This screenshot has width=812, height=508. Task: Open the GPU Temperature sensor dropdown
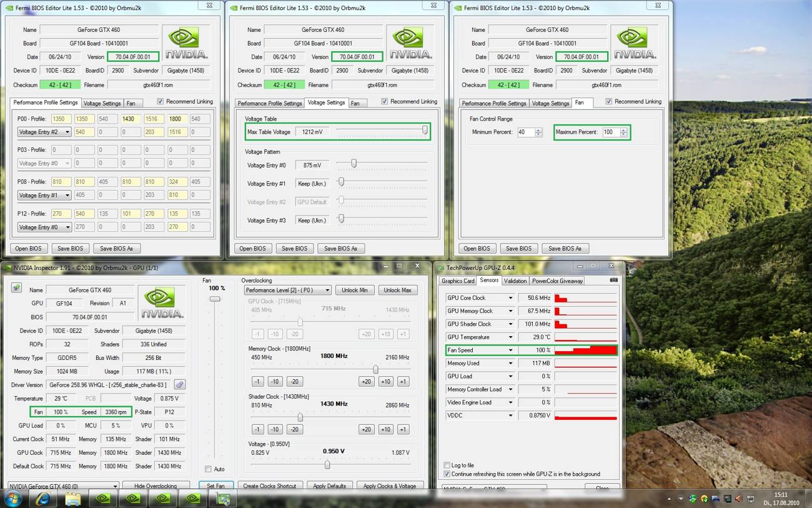[x=510, y=337]
